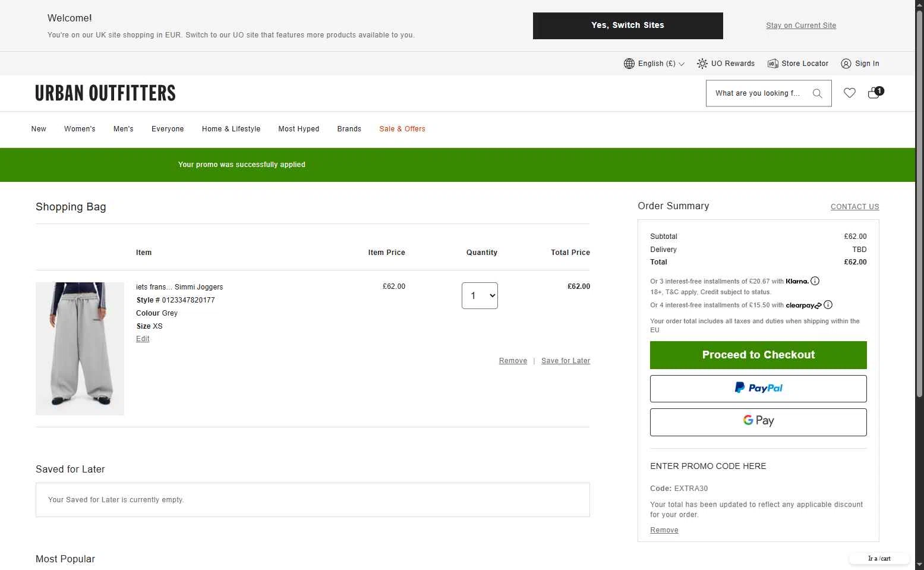Click the Proceed to Checkout button
The image size is (924, 570).
pyautogui.click(x=758, y=355)
